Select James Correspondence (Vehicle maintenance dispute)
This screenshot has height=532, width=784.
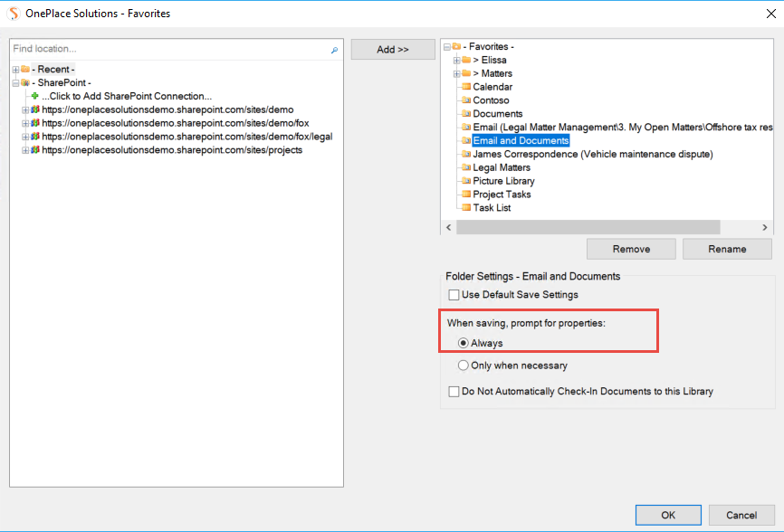593,155
